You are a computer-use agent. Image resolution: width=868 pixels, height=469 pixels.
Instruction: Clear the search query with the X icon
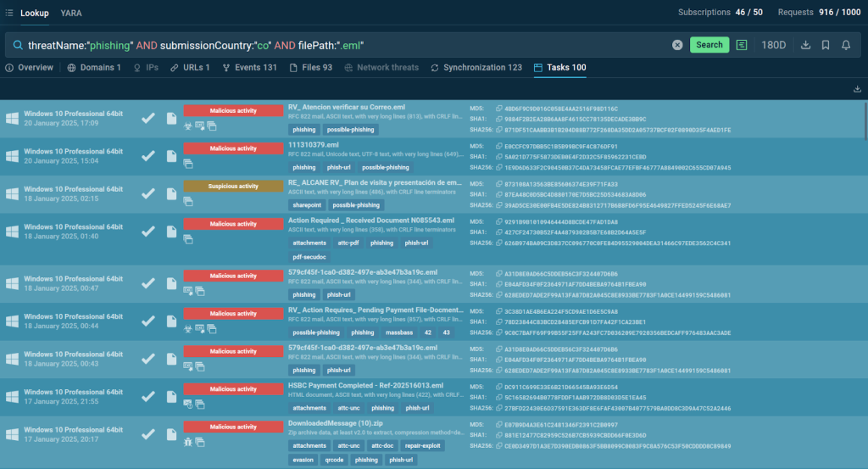(677, 45)
